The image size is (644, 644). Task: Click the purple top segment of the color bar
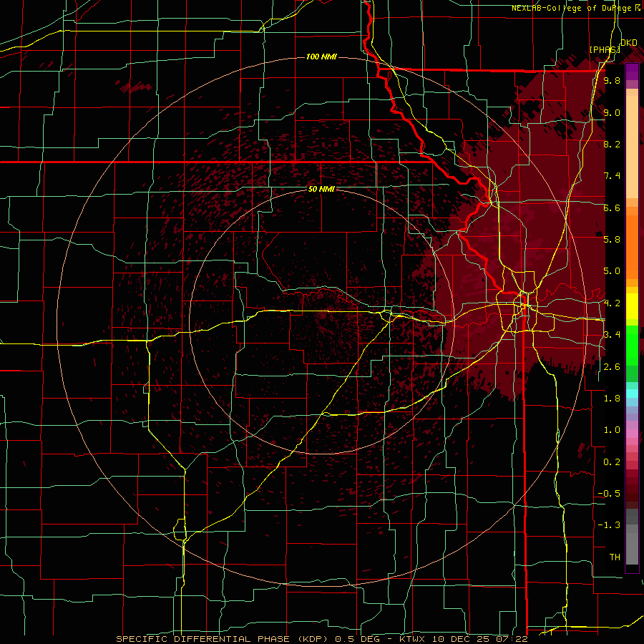tap(632, 72)
